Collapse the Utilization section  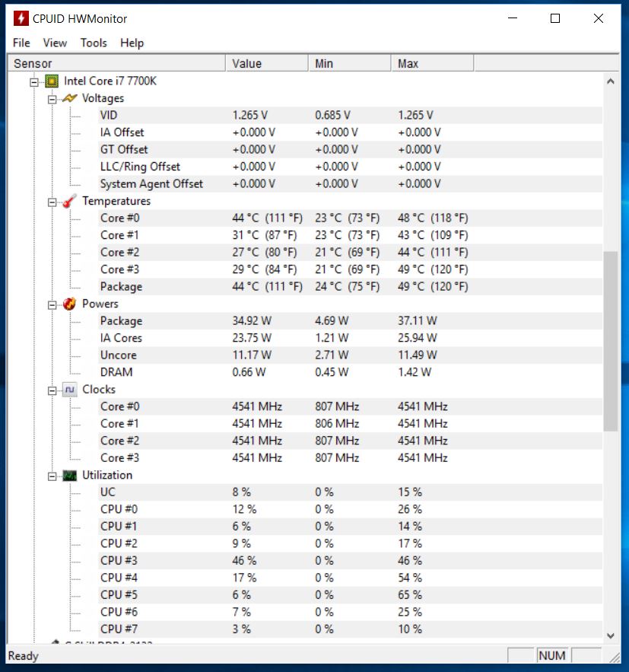point(52,476)
